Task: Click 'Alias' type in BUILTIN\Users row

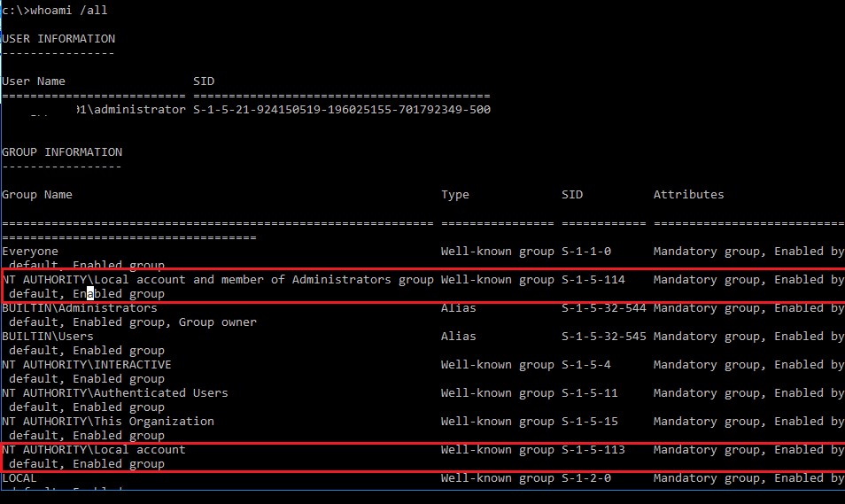Action: pyautogui.click(x=458, y=337)
